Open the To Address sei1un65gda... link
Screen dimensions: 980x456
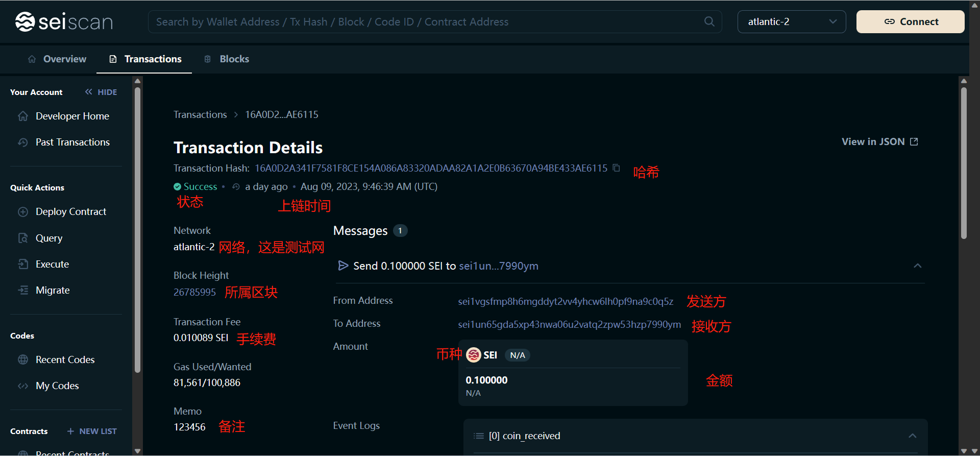[x=569, y=324]
